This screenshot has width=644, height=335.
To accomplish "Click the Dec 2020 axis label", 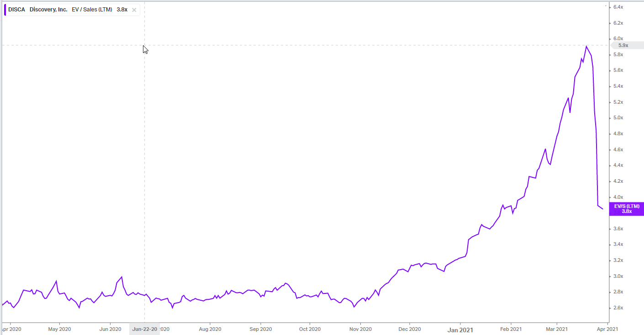I will click(x=409, y=329).
